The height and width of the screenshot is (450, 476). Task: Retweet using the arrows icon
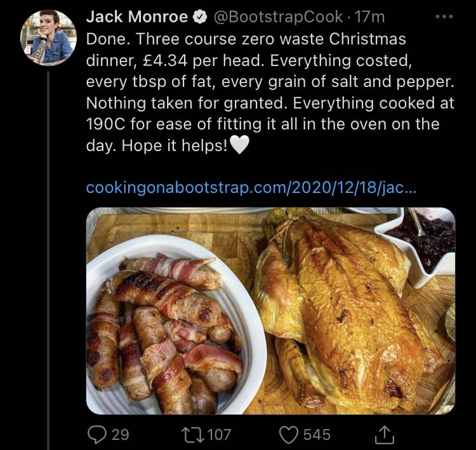pyautogui.click(x=192, y=435)
